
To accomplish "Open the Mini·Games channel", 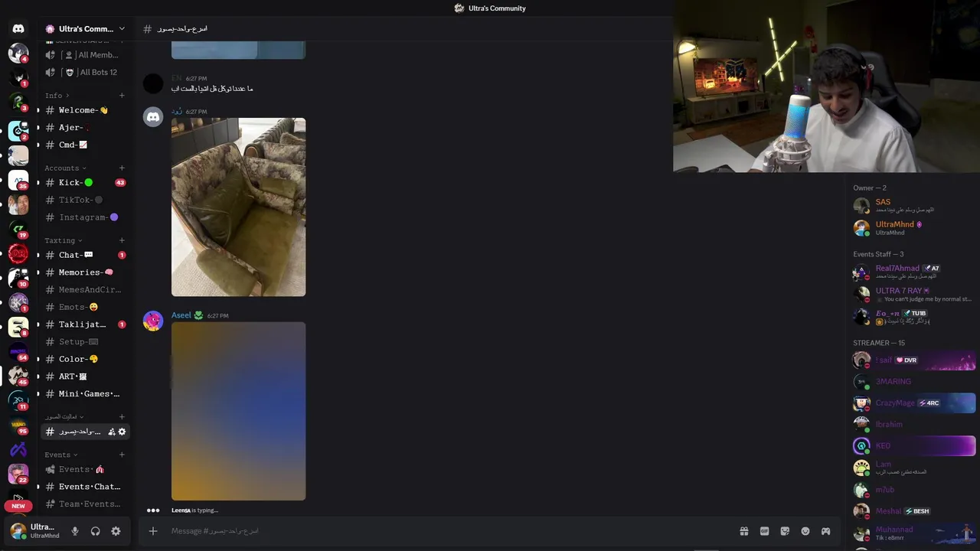I will 85,394.
